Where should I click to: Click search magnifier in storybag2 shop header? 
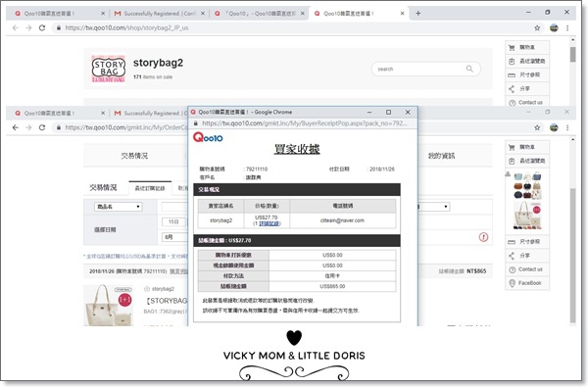tap(469, 69)
